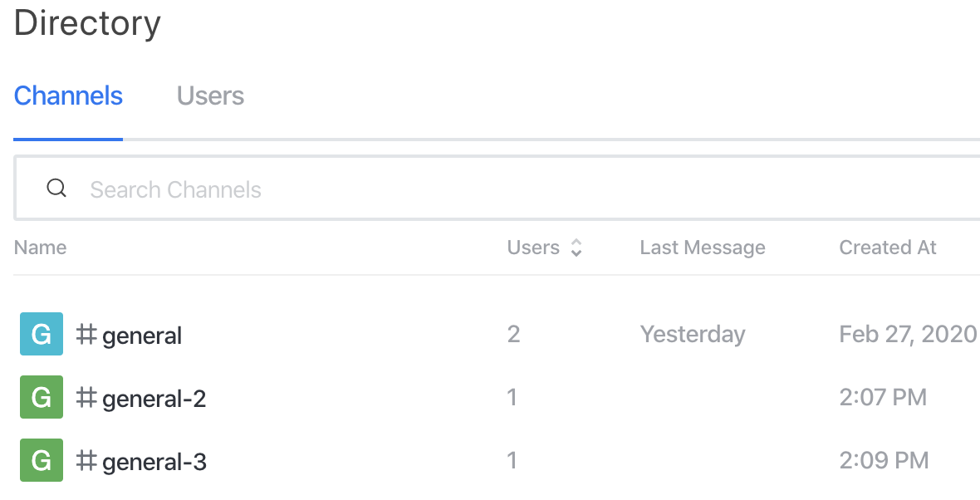Click the green G avatar for general-2
Viewport: 980px width, 500px height.
[42, 397]
